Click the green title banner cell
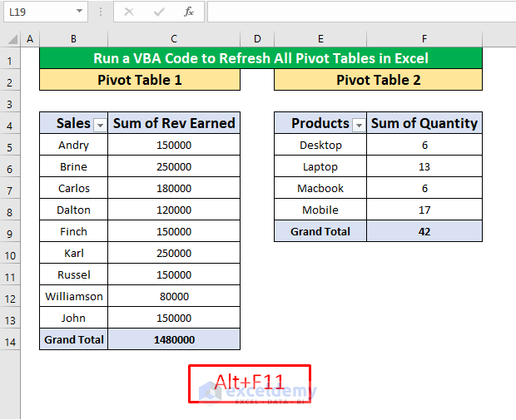This screenshot has height=420, width=516. click(261, 58)
